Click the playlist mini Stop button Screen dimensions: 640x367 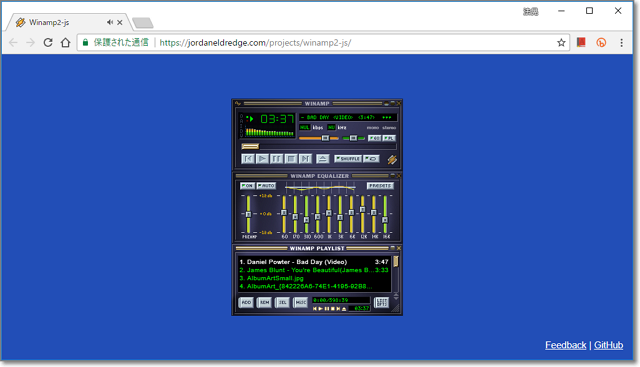tap(332, 309)
